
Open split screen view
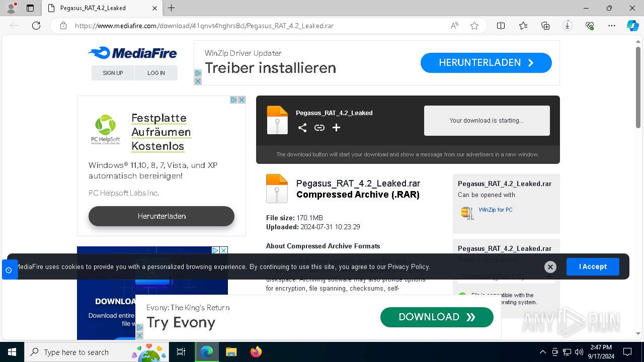coord(501,26)
